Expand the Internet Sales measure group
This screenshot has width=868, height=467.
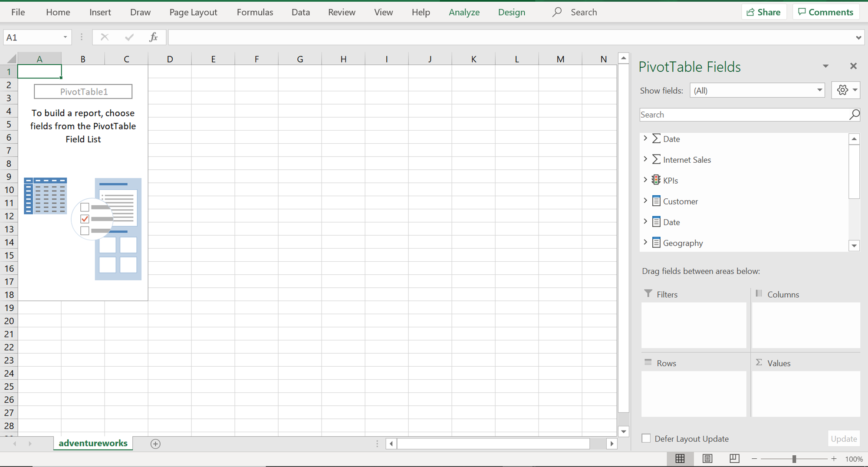pos(645,159)
